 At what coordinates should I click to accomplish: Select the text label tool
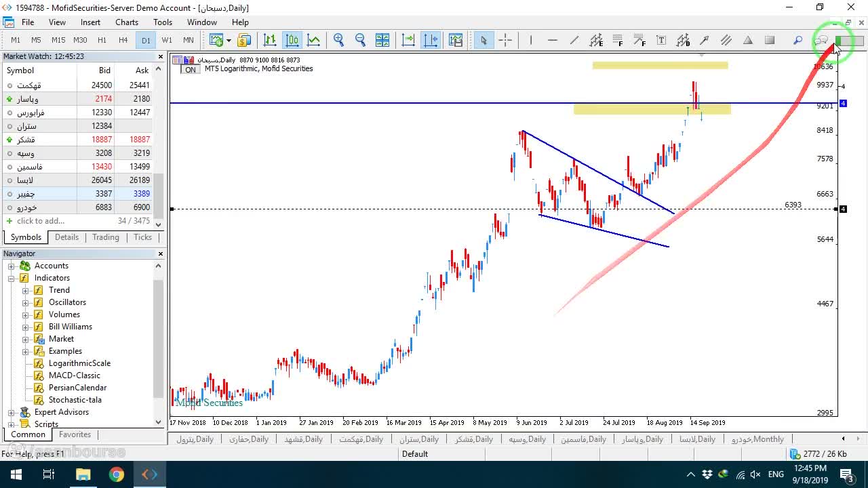[x=661, y=40]
